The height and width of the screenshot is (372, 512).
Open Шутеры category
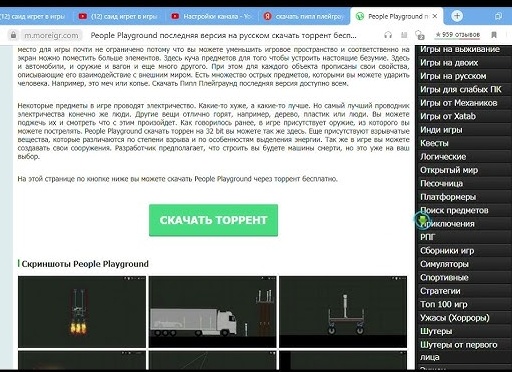[x=465, y=331]
